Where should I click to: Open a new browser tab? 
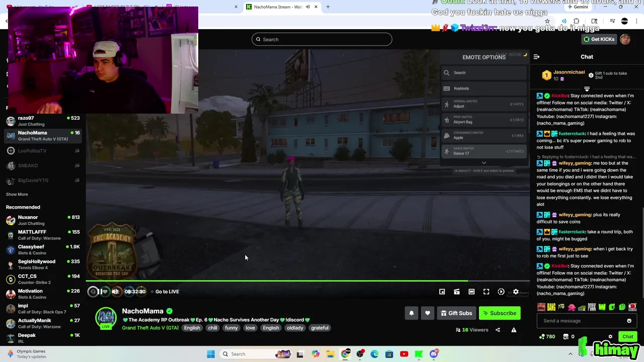click(328, 7)
